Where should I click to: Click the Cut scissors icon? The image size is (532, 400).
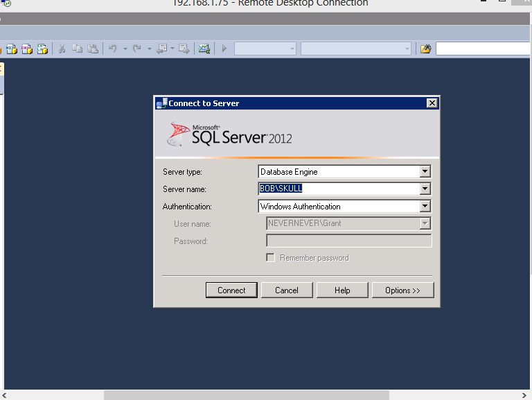point(62,49)
